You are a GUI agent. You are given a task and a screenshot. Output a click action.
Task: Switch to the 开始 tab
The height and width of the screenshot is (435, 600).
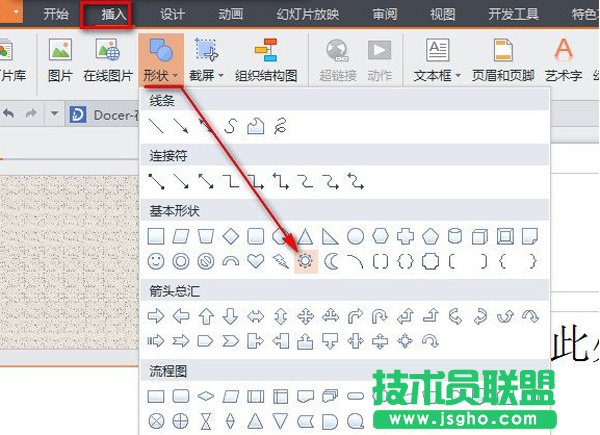(55, 15)
